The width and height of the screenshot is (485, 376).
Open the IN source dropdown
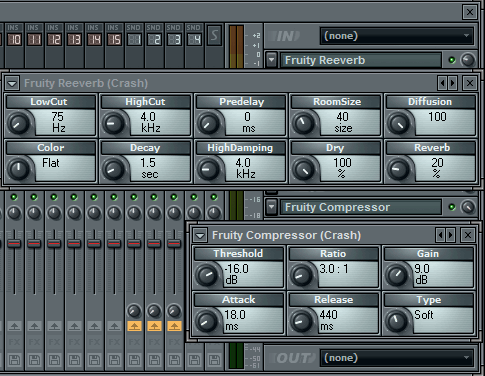coord(397,36)
